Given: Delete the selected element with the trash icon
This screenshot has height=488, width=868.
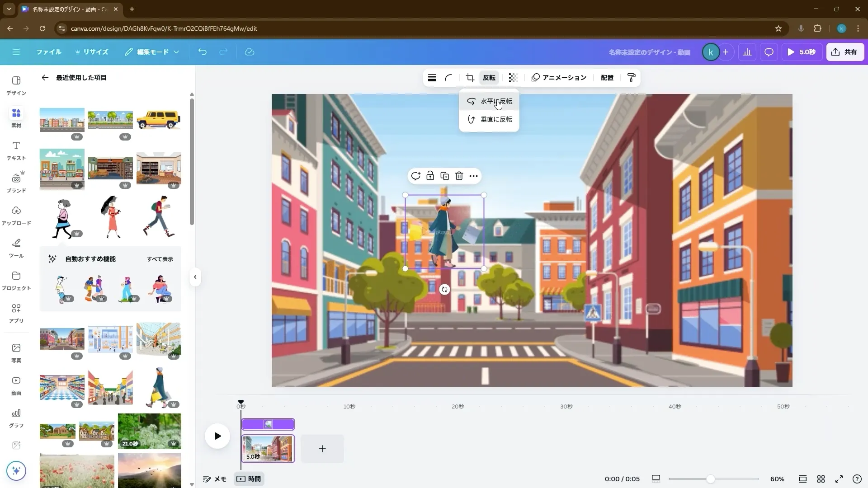Looking at the screenshot, I should pyautogui.click(x=459, y=176).
